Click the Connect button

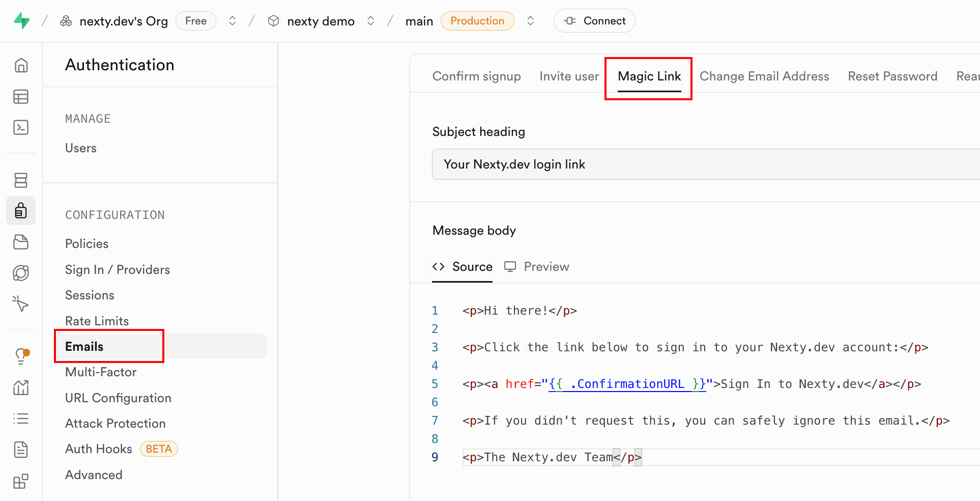[x=594, y=21]
